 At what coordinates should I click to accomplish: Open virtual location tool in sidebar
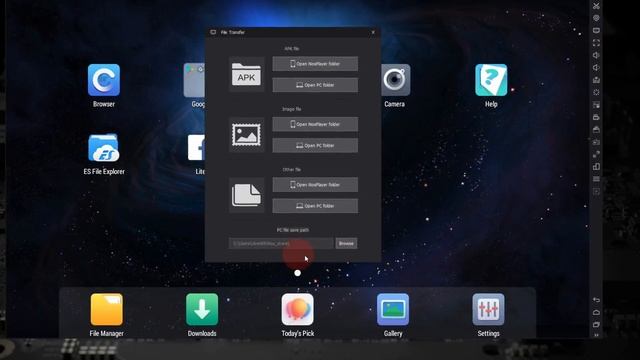point(596,18)
